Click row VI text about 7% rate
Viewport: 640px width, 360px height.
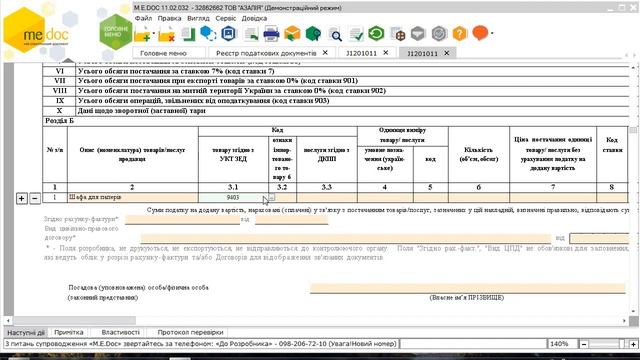[176, 71]
